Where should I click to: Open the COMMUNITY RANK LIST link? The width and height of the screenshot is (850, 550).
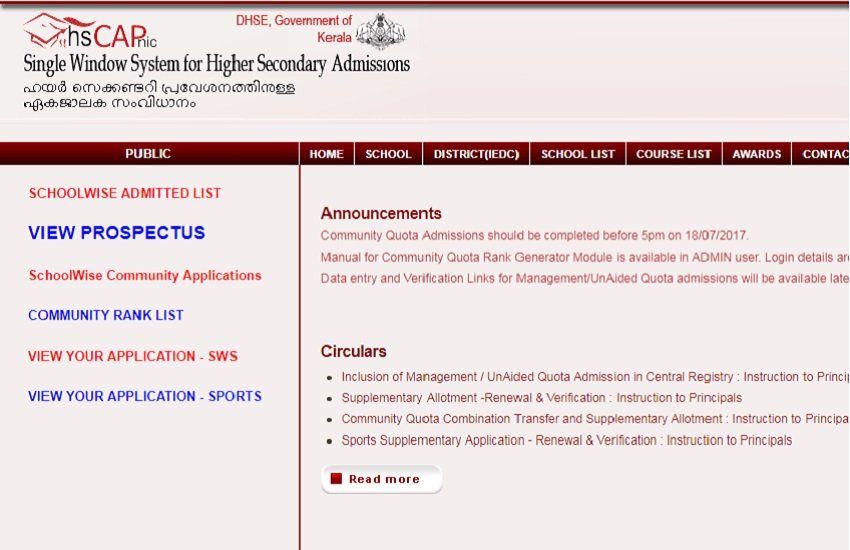point(106,315)
